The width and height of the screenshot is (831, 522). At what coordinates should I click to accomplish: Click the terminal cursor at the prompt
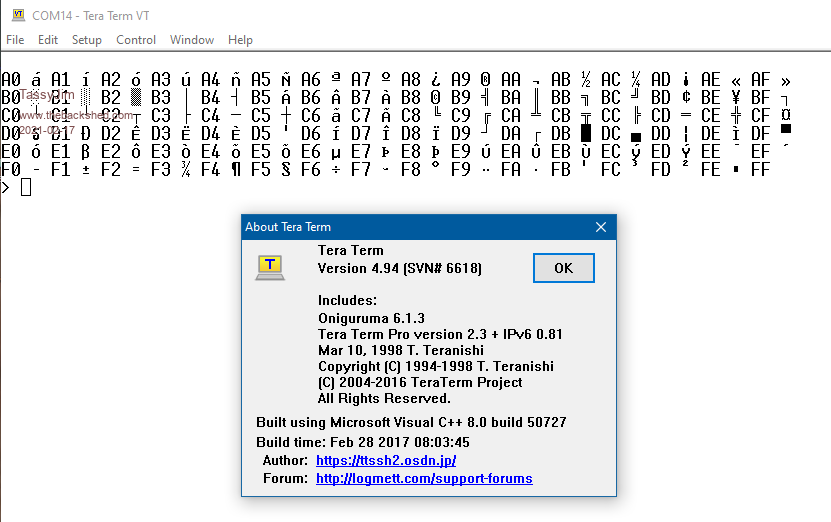click(x=26, y=188)
